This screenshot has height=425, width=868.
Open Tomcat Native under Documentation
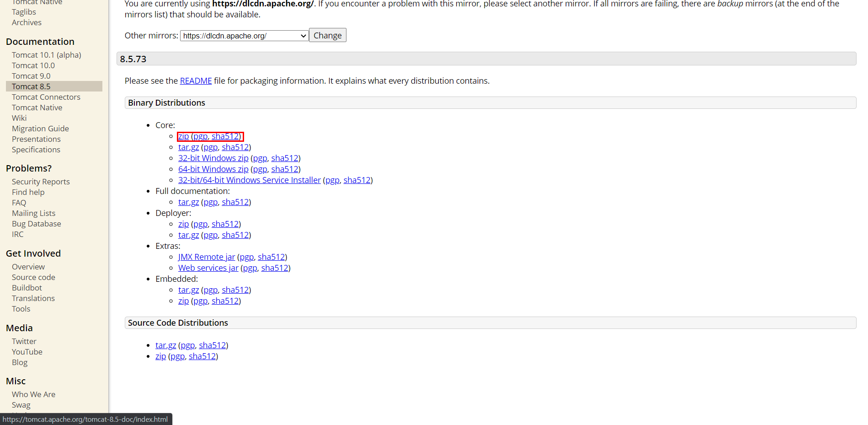pyautogui.click(x=37, y=108)
